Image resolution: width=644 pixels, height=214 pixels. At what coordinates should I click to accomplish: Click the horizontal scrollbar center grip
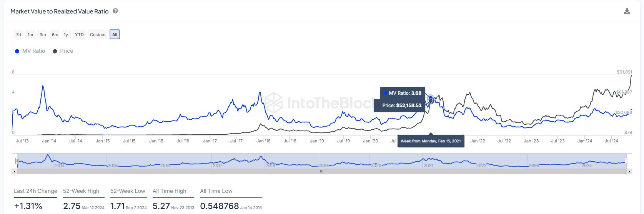[322, 172]
